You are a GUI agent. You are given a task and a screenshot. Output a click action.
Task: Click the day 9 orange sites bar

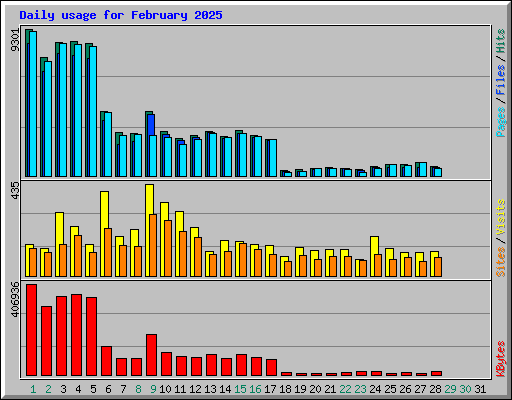pyautogui.click(x=153, y=245)
